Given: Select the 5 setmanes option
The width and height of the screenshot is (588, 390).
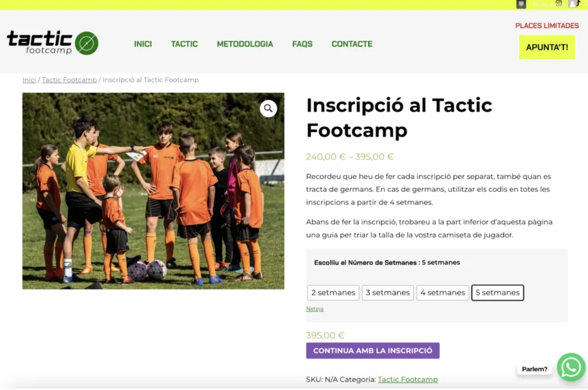Looking at the screenshot, I should click(x=497, y=292).
